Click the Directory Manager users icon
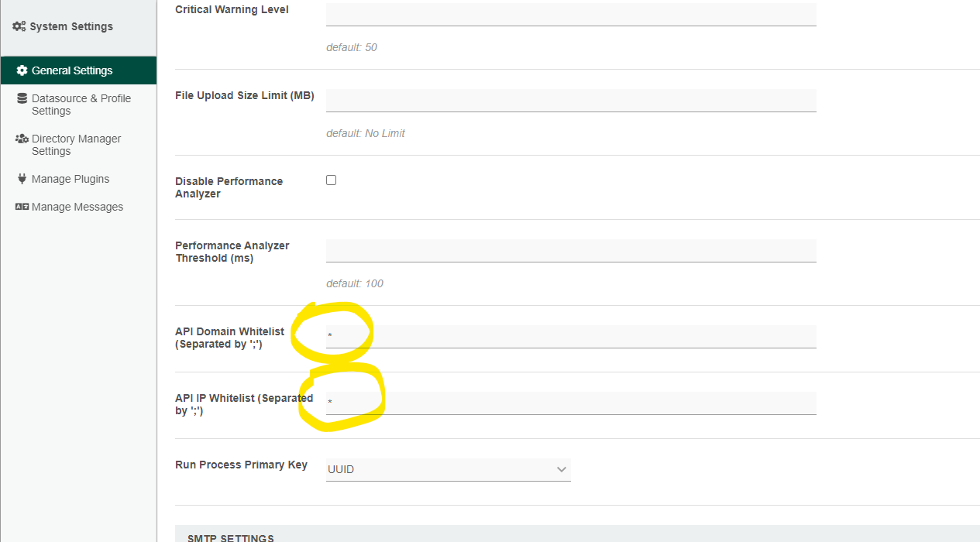The height and width of the screenshot is (542, 980). pos(22,139)
